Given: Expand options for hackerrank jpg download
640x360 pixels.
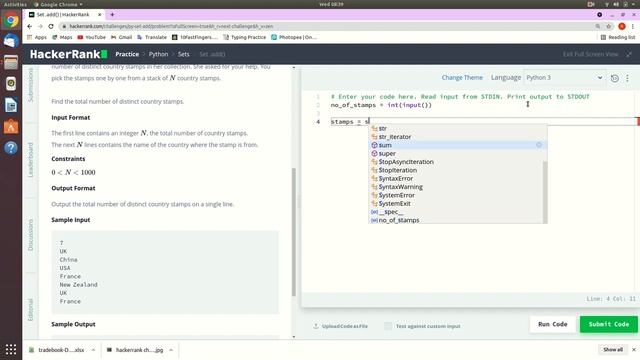Looking at the screenshot, I should pos(171,350).
